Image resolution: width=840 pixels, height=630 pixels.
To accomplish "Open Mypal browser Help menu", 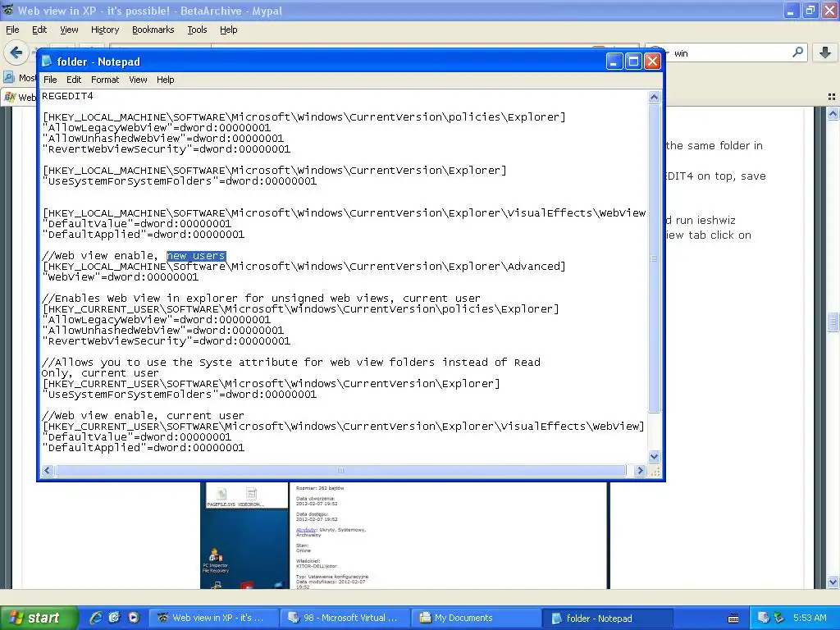I will tap(229, 30).
